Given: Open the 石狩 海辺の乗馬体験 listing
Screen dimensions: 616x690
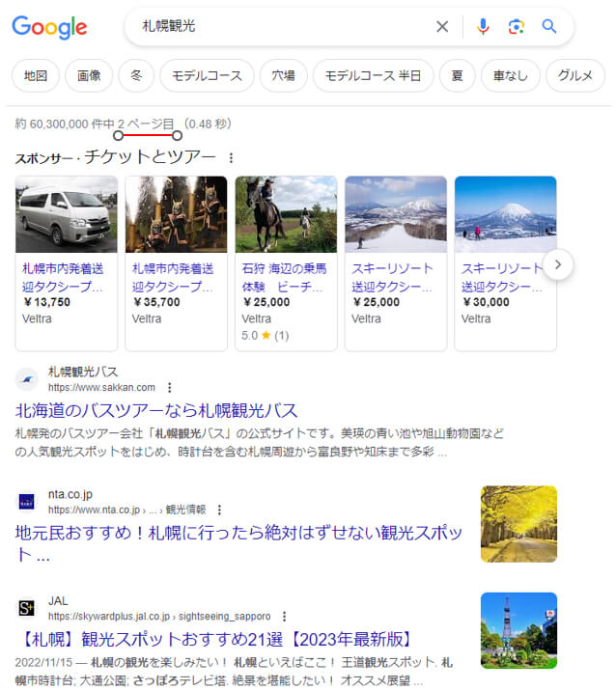Looking at the screenshot, I should [284, 277].
